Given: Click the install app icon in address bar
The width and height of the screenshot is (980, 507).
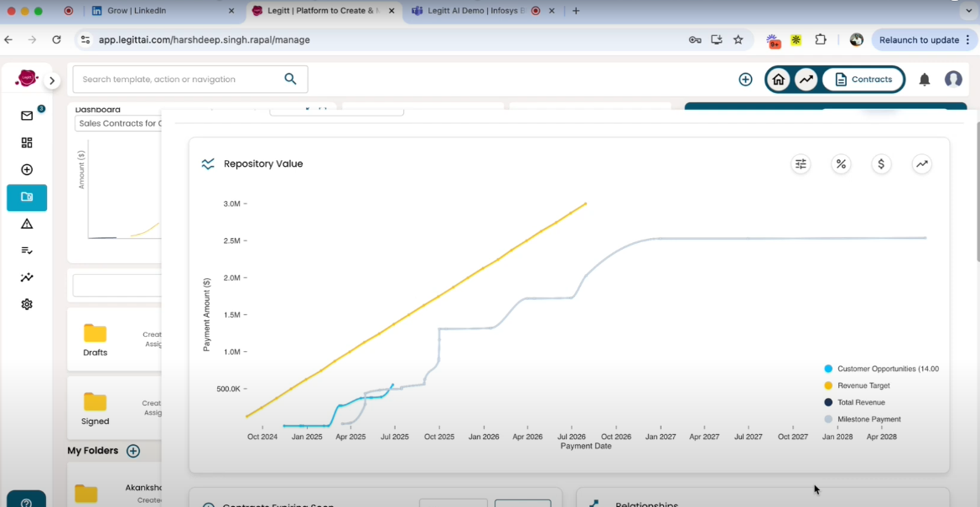Looking at the screenshot, I should pos(717,39).
